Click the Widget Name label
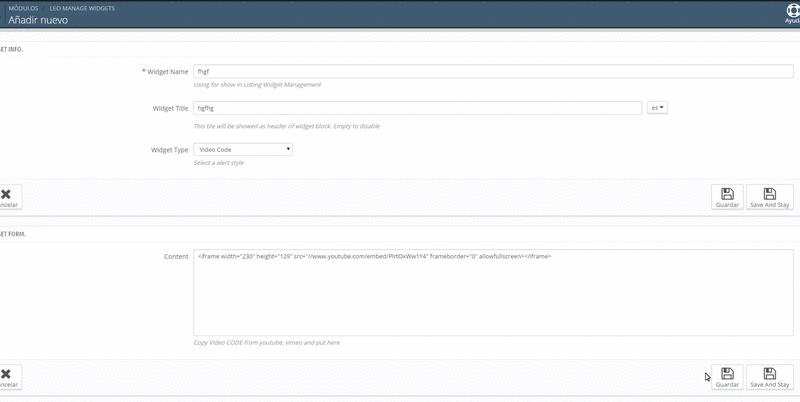The width and height of the screenshot is (800, 402). click(x=167, y=72)
